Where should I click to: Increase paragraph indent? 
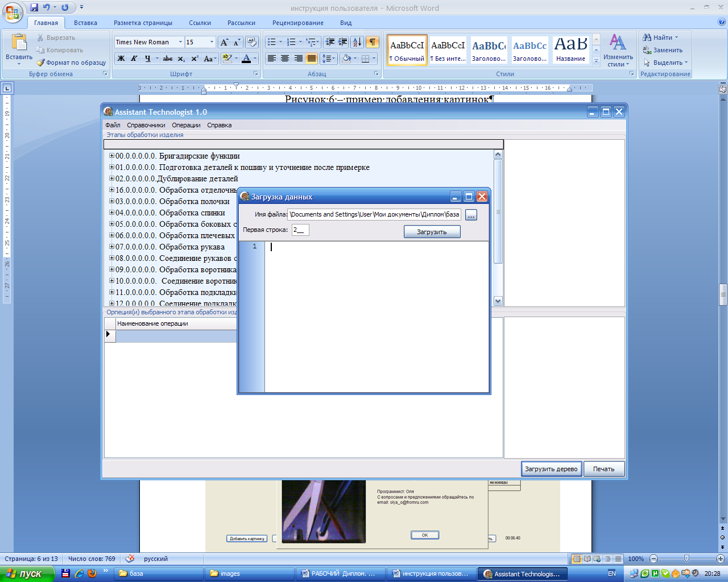coord(342,42)
